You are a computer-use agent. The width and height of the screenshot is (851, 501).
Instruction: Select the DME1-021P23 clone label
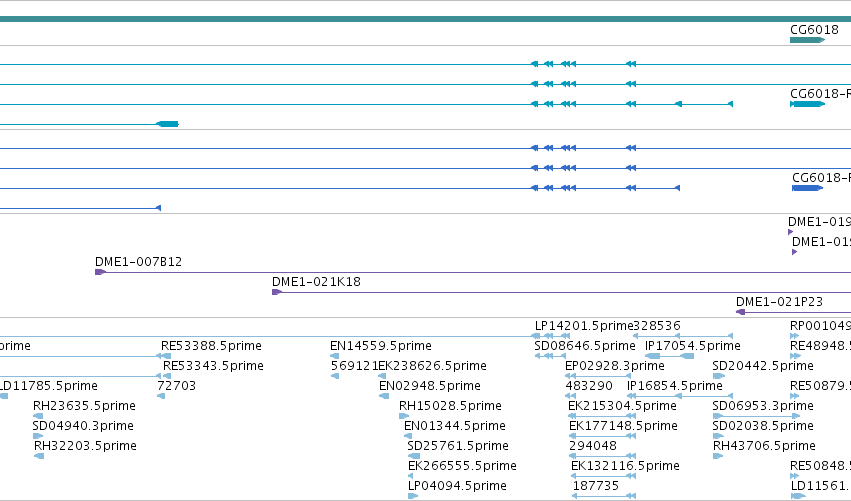[x=779, y=302]
